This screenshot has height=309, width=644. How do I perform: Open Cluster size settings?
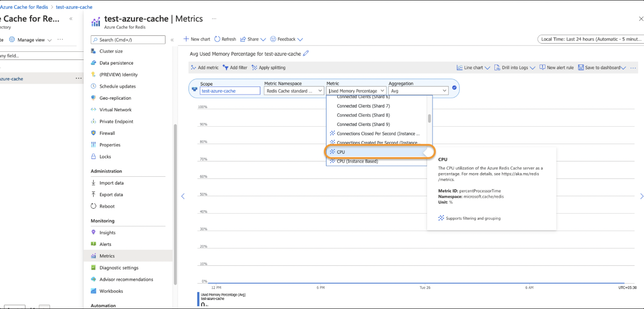pyautogui.click(x=111, y=51)
